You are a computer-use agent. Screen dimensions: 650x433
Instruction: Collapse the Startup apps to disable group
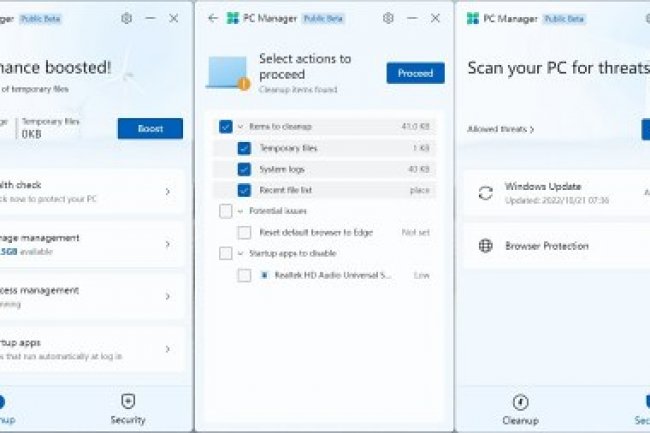[x=240, y=254]
